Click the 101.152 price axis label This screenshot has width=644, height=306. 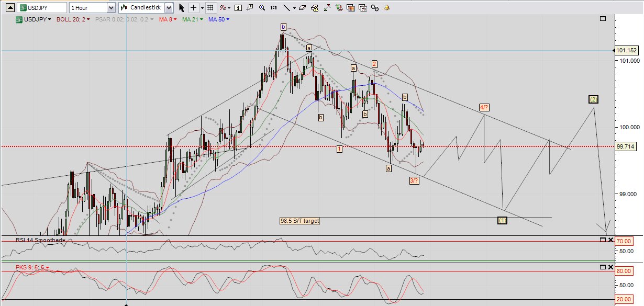tap(627, 51)
